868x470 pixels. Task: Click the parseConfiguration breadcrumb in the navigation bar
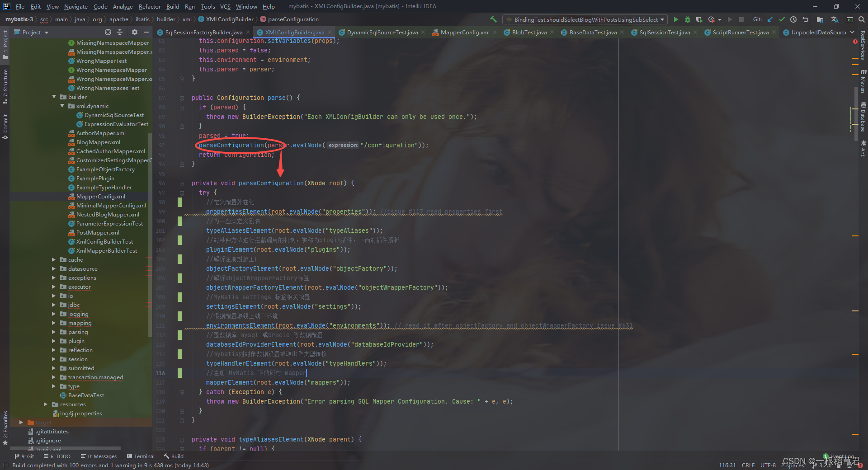pyautogui.click(x=289, y=19)
